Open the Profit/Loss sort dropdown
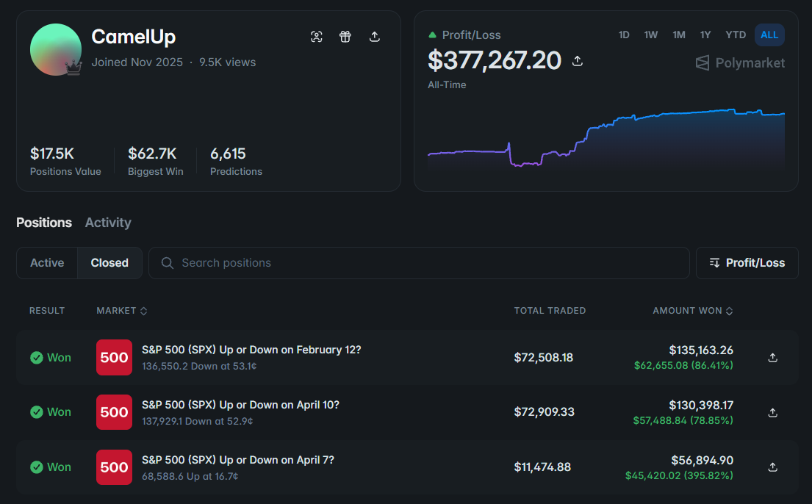This screenshot has height=504, width=812. [747, 263]
